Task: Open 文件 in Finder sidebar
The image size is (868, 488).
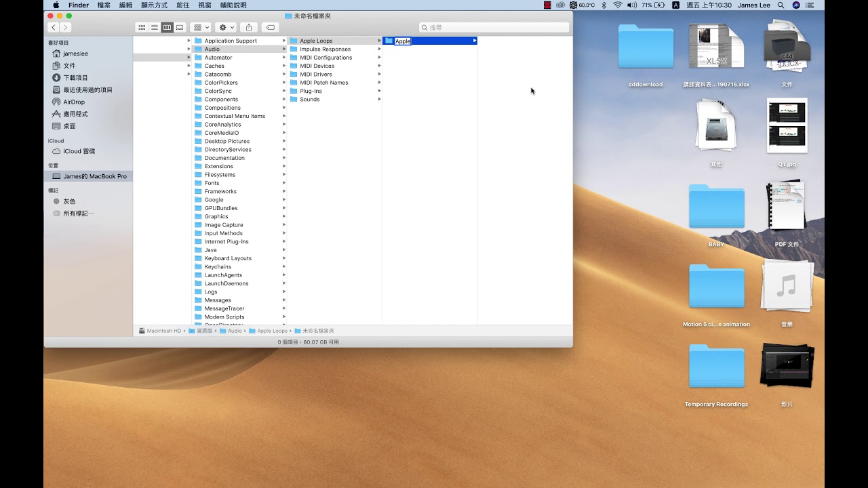Action: point(88,66)
